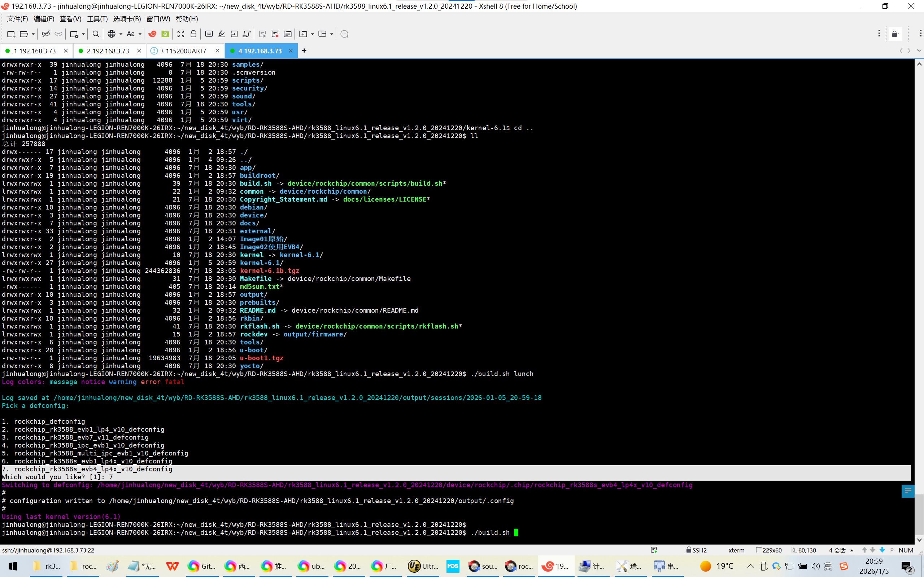Toggle the padlock lock-screen icon in toolbar
924x577 pixels.
(193, 34)
